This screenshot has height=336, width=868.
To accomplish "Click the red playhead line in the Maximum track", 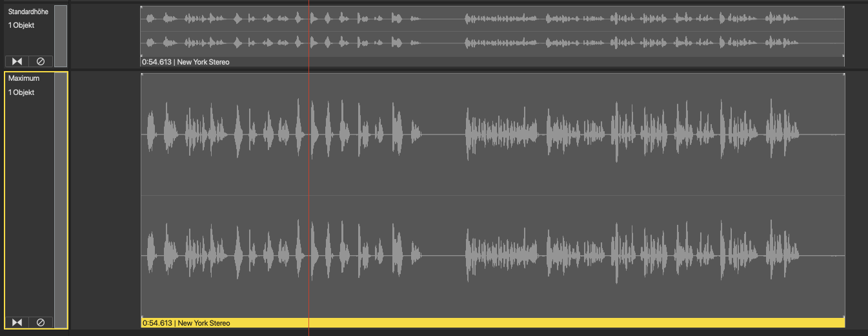I will tap(308, 194).
